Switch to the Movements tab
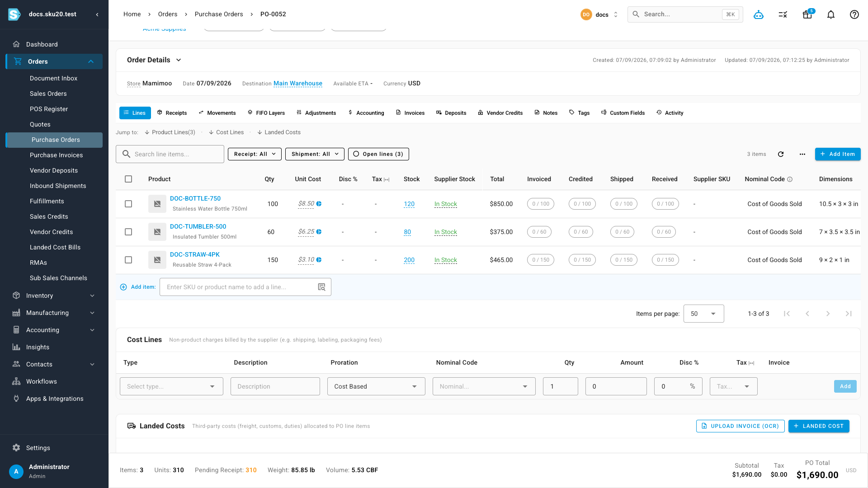 click(217, 113)
